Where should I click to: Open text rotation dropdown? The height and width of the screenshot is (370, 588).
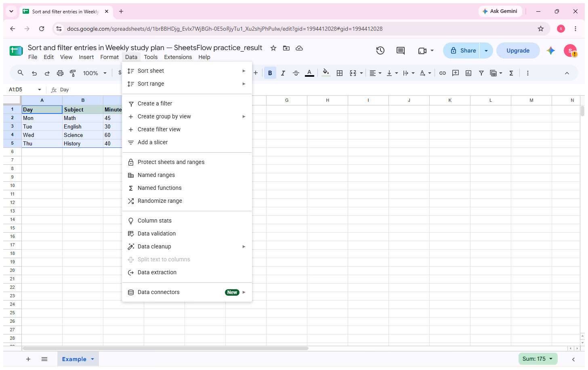point(425,73)
